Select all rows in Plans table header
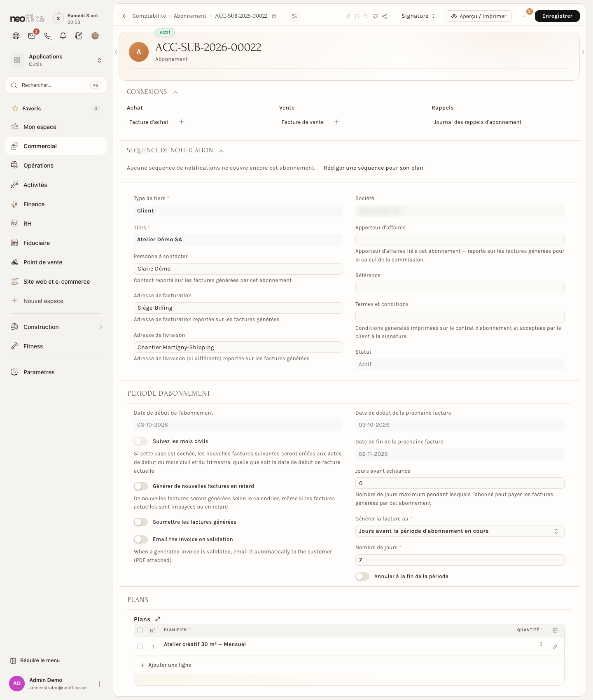Viewport: 593px width, 700px height. 140,630
